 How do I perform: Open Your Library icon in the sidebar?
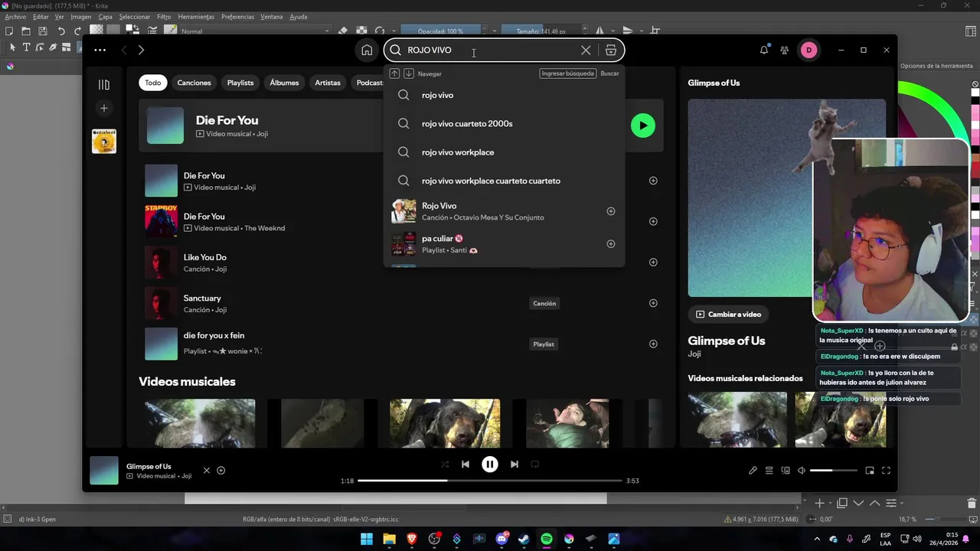pyautogui.click(x=104, y=84)
